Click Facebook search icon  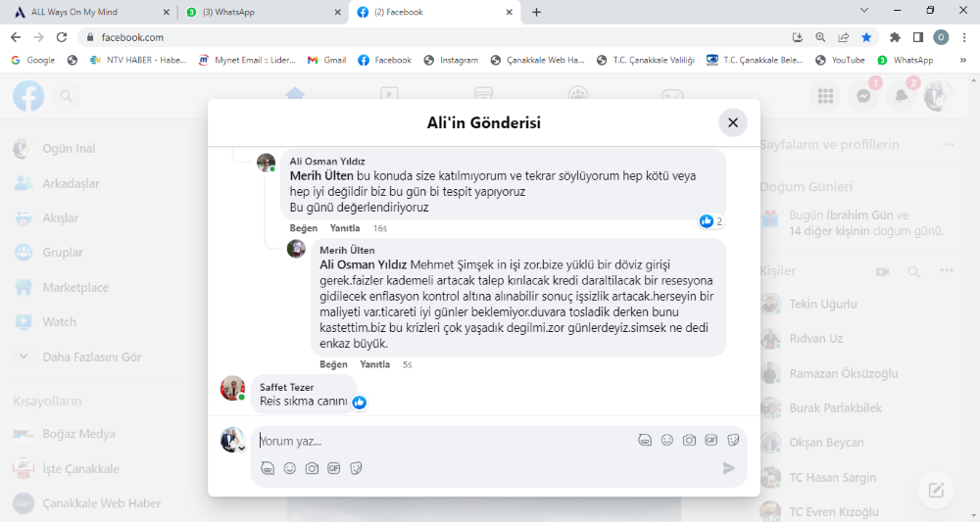(x=67, y=96)
